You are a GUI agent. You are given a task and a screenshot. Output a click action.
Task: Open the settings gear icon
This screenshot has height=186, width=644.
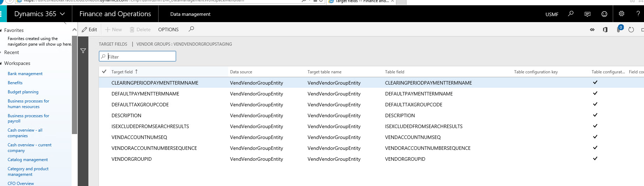[622, 14]
